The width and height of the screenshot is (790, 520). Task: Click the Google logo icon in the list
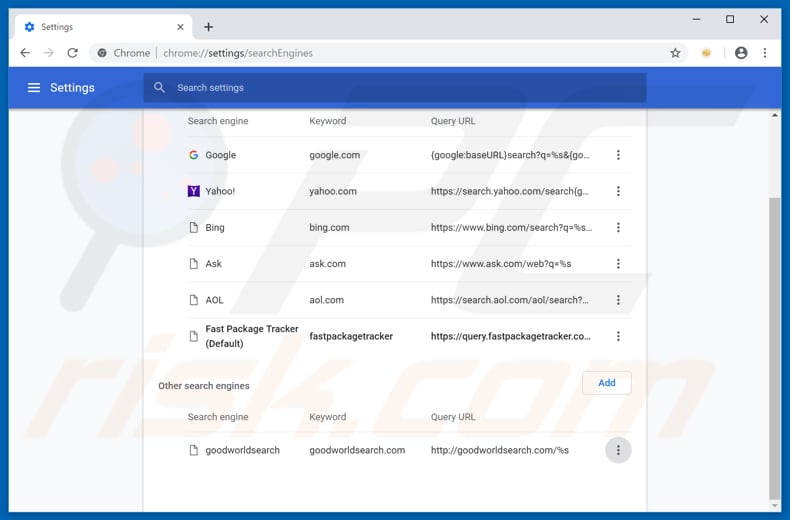tap(193, 155)
